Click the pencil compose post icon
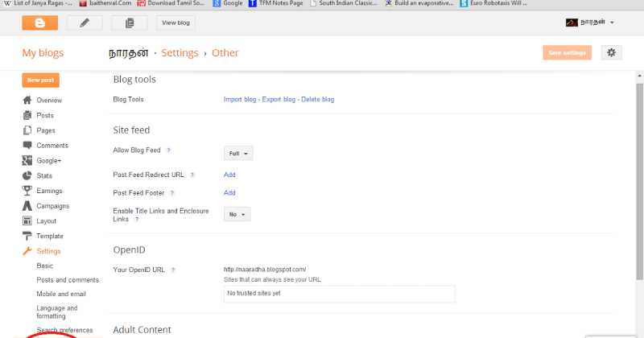 pyautogui.click(x=85, y=23)
